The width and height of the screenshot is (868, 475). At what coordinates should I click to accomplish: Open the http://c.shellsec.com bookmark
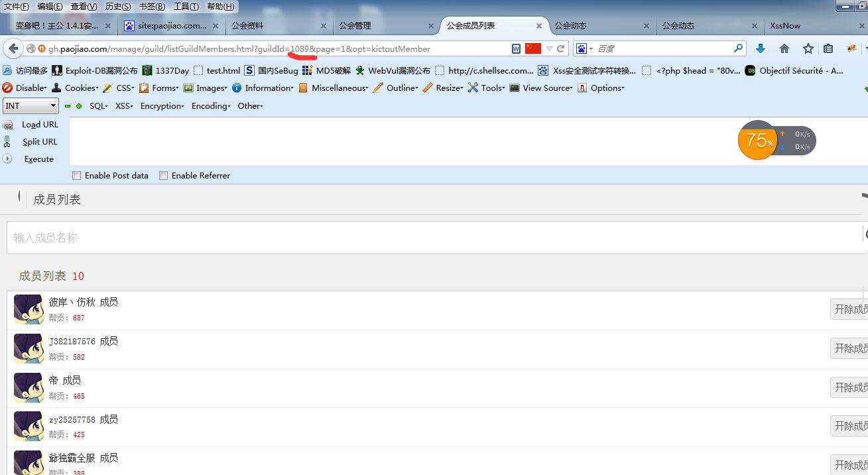click(x=485, y=70)
